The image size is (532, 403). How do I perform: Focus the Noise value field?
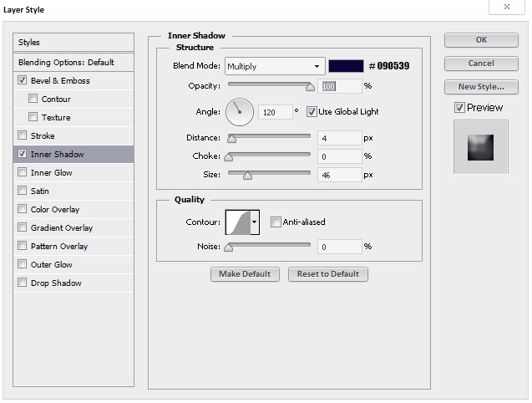click(340, 247)
